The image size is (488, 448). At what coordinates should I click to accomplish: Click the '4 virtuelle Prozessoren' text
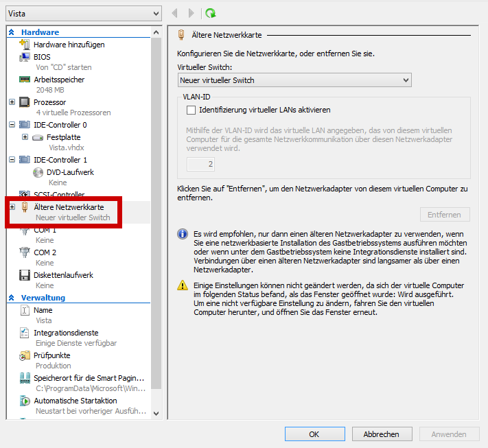pos(73,113)
